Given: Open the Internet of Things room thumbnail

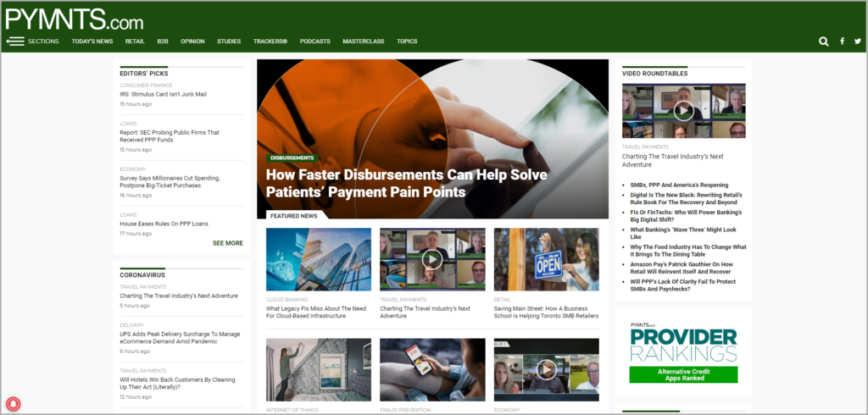Looking at the screenshot, I should pos(319,369).
